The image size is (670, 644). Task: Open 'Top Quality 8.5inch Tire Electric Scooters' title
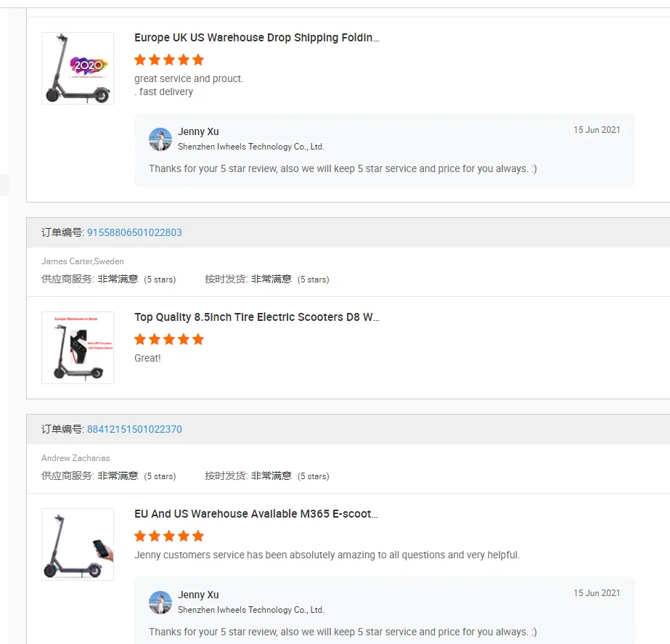click(x=257, y=317)
